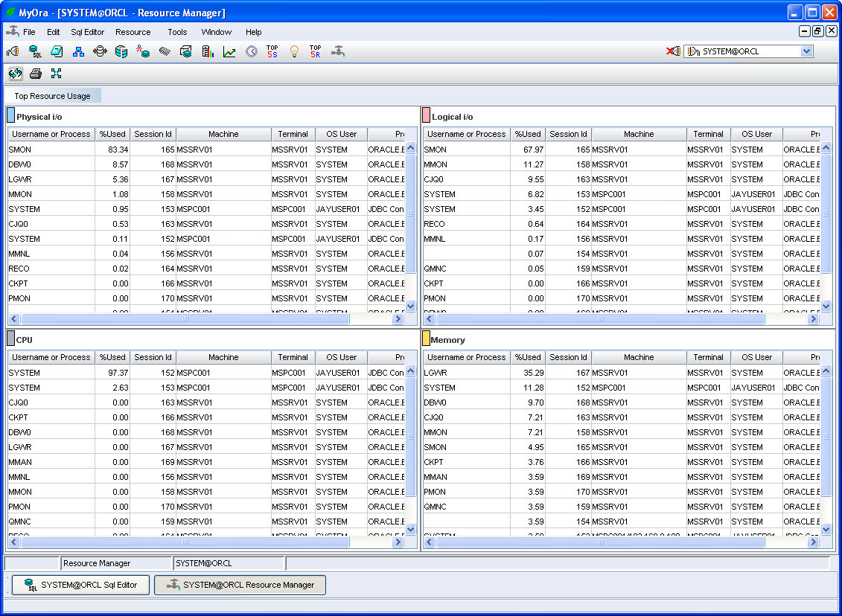The width and height of the screenshot is (842, 616).
Task: Click the blue Physical i/o color swatch
Action: [x=10, y=115]
